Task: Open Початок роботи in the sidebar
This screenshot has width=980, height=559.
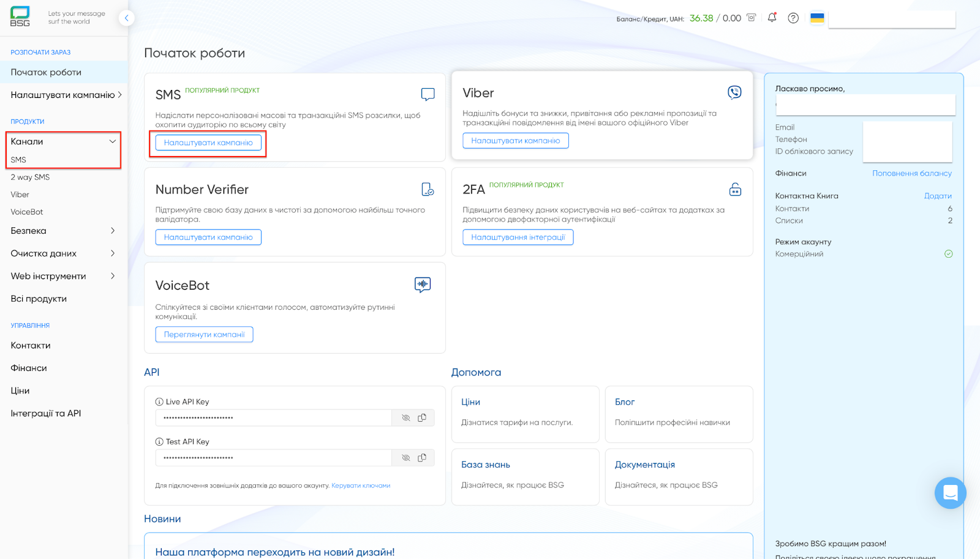Action: point(64,72)
